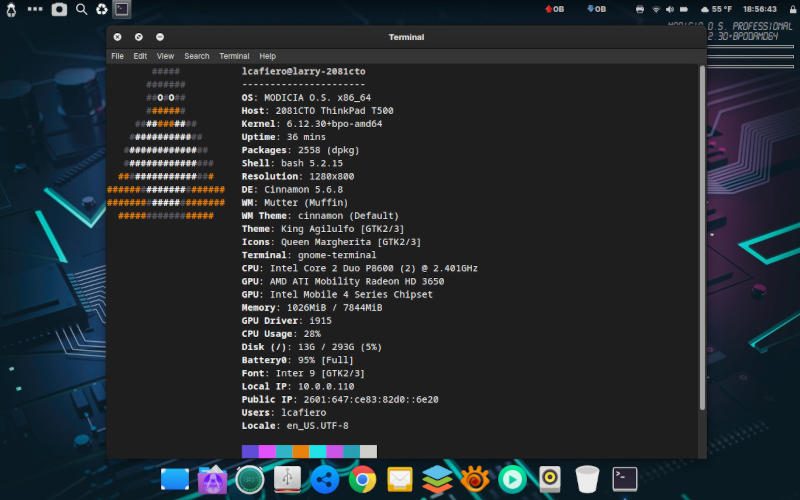Open the Help menu
Viewport: 800px width, 500px height.
click(x=267, y=56)
